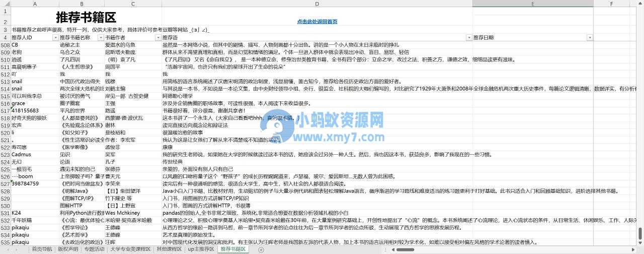Viewport: 644px width, 254px height.
Task: Click the 点击此处返回首页 hyperlink
Action: 317,22
